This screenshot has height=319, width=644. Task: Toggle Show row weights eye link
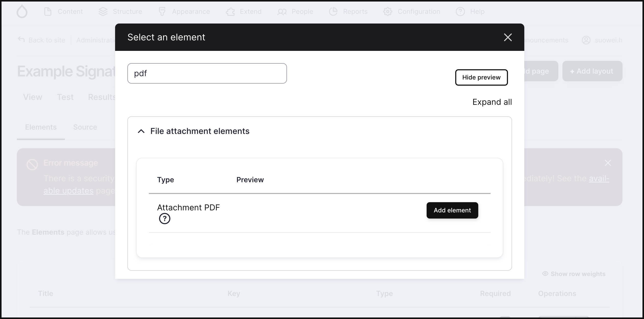[574, 274]
